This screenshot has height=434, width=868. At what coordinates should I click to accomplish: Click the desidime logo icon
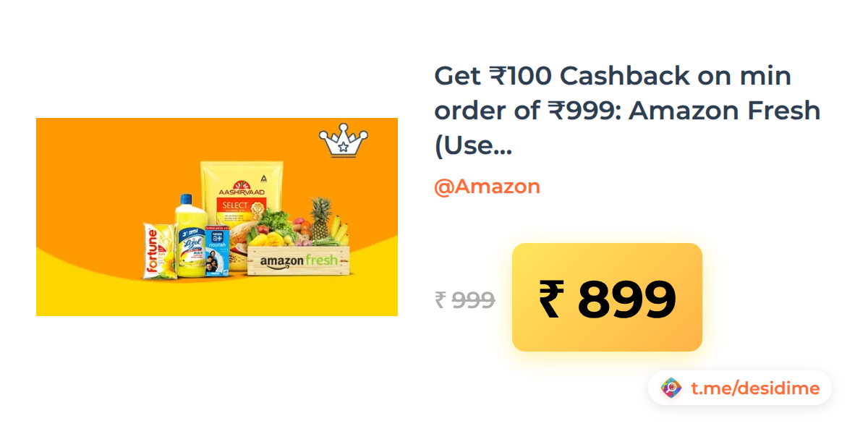coord(671,388)
